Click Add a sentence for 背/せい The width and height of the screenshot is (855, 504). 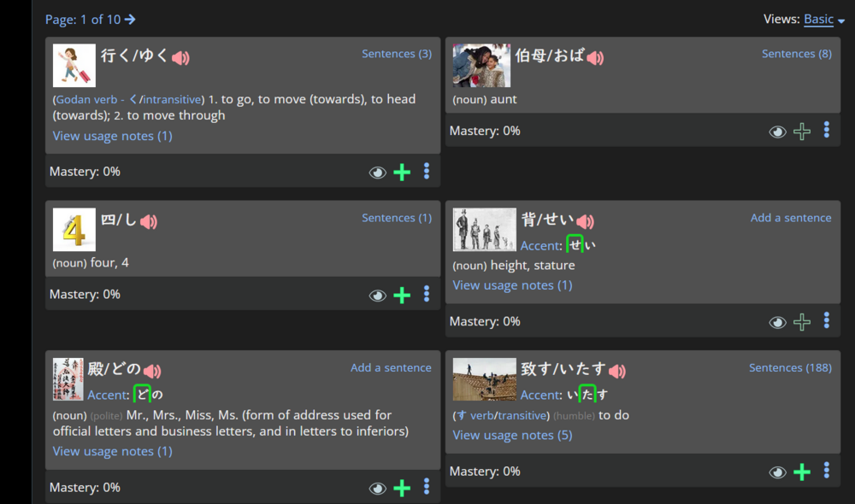pos(791,218)
